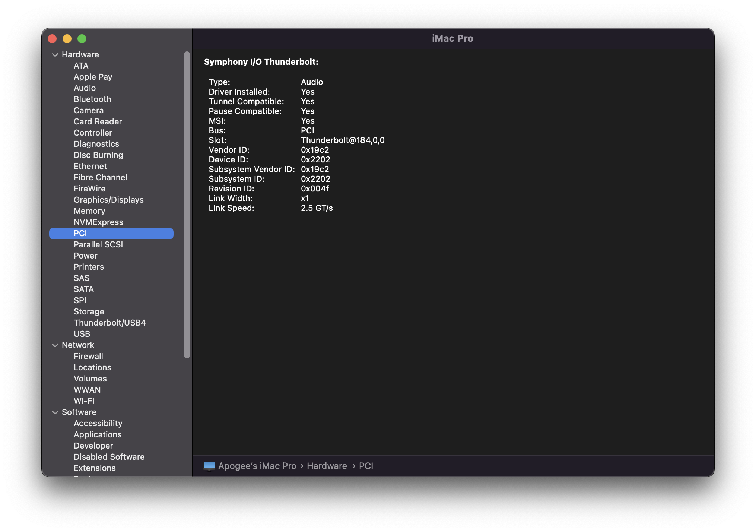This screenshot has width=756, height=532.
Task: Select ATA in the sidebar
Action: [81, 66]
